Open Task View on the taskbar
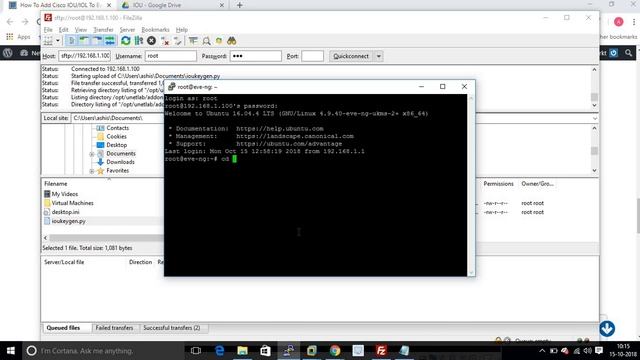Screen dimensions: 640x360 tap(196, 351)
